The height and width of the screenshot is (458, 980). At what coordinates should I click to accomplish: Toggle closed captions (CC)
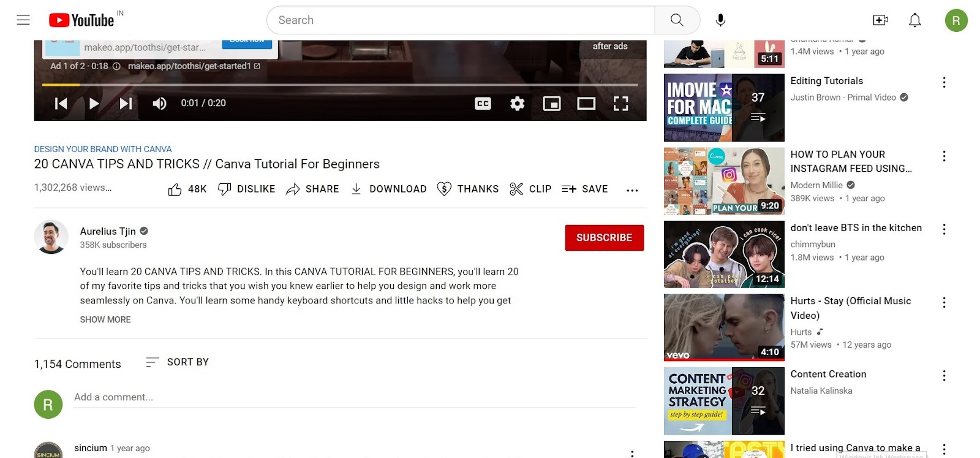point(483,104)
